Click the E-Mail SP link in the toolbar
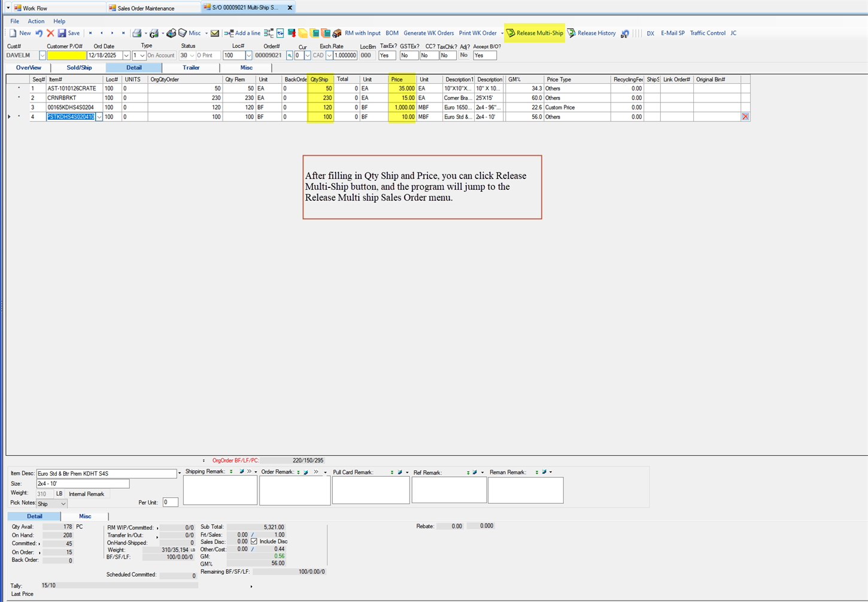The image size is (868, 602). [x=672, y=33]
